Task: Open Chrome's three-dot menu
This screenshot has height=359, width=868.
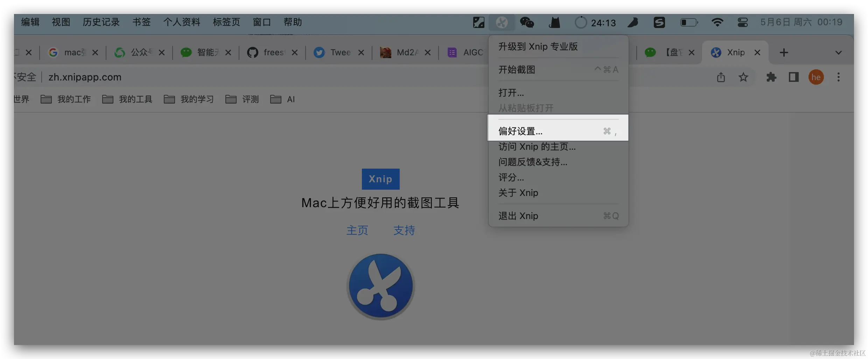Action: click(x=838, y=77)
